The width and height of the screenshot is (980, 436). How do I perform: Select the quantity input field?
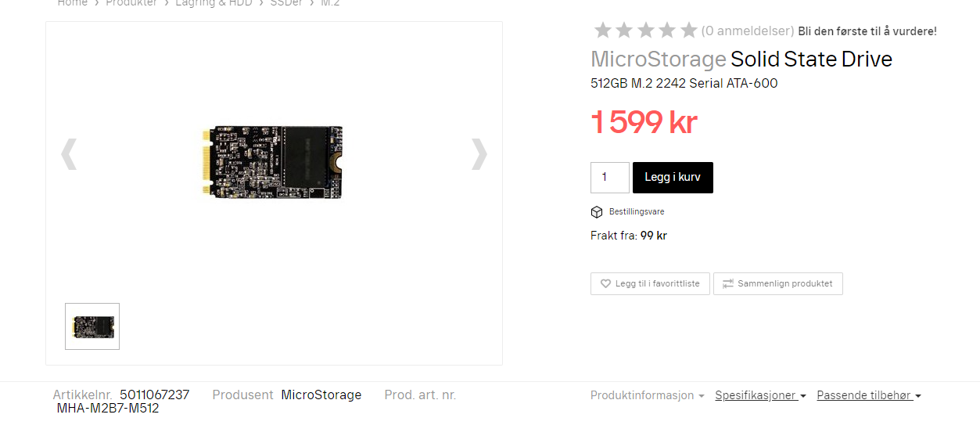click(610, 178)
